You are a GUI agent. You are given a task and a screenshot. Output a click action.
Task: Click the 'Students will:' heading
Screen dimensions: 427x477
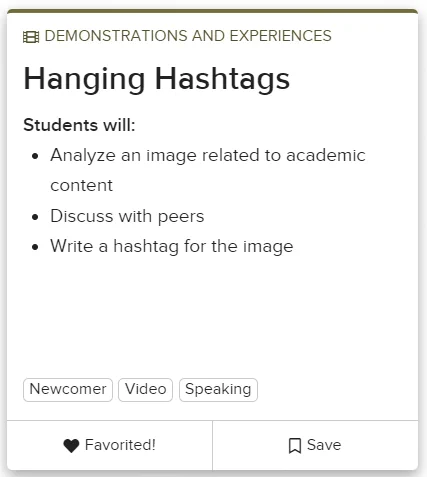(79, 125)
